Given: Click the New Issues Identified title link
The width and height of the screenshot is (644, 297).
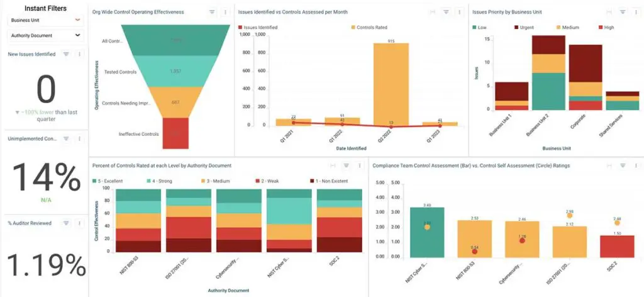Looking at the screenshot, I should [x=31, y=55].
